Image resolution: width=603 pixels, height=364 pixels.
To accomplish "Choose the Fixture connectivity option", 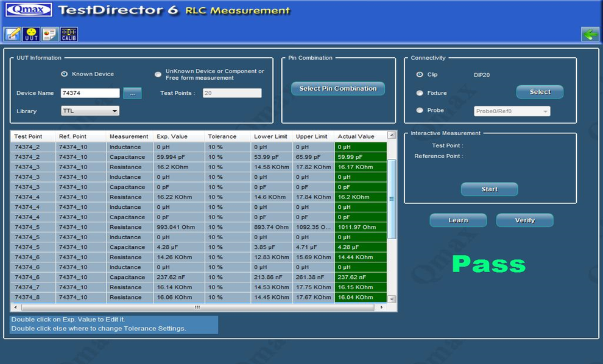I will point(420,93).
